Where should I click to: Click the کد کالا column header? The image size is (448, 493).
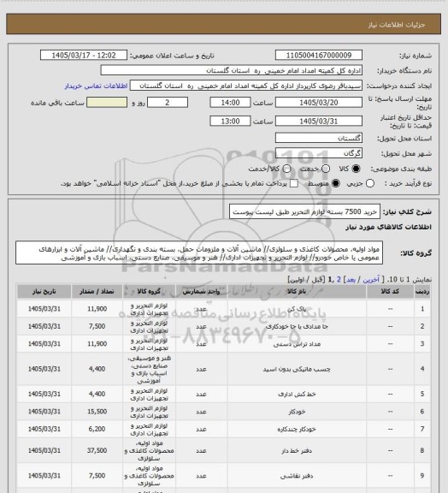[390, 292]
